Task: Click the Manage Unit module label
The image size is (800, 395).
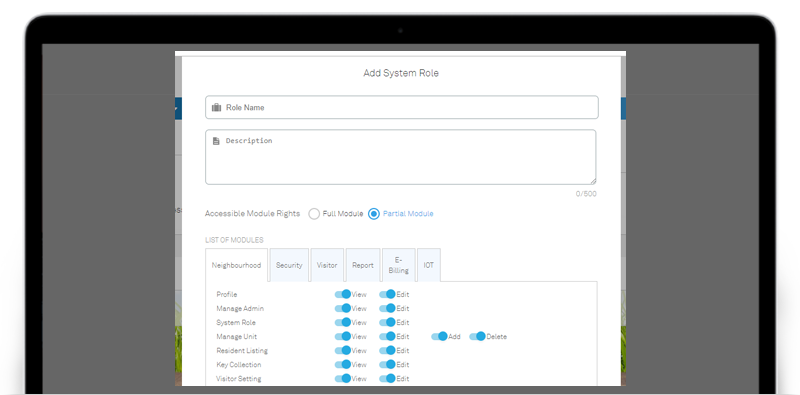Action: [236, 336]
